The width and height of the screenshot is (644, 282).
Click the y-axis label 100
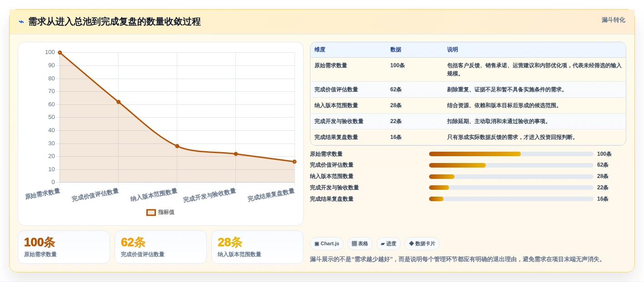coord(50,52)
